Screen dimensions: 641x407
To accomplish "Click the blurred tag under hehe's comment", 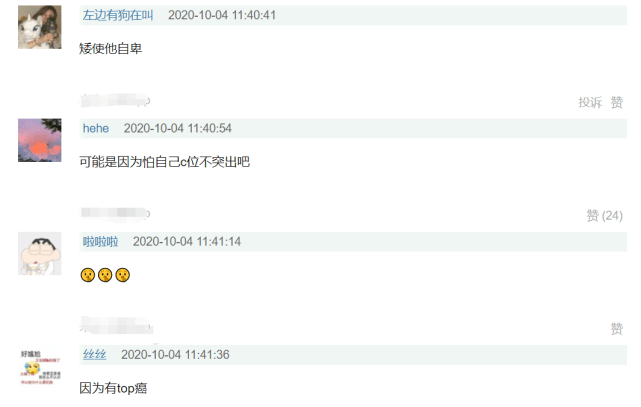I will pos(115,213).
